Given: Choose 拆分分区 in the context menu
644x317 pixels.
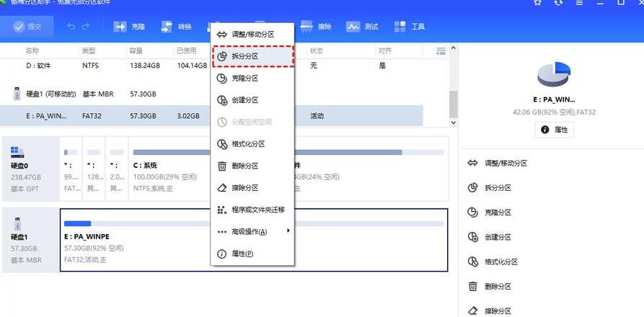Looking at the screenshot, I should (253, 56).
